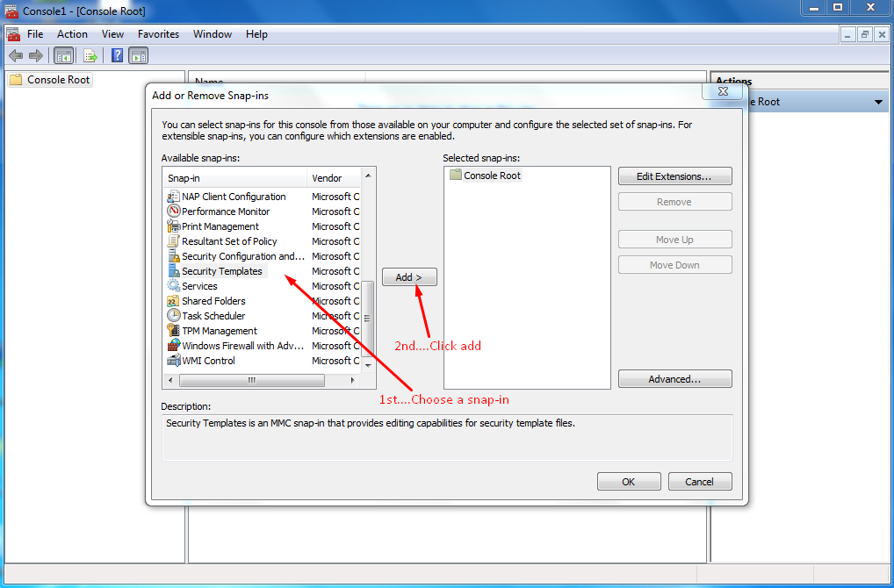Click the Back arrow toolbar icon
The width and height of the screenshot is (894, 588).
[x=16, y=55]
